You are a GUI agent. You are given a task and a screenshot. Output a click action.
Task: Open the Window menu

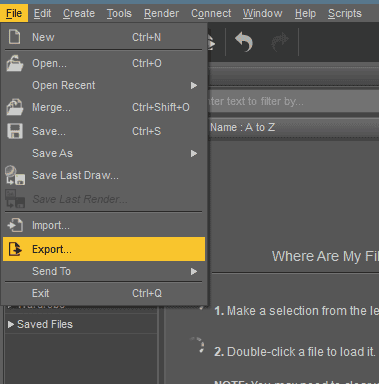262,13
